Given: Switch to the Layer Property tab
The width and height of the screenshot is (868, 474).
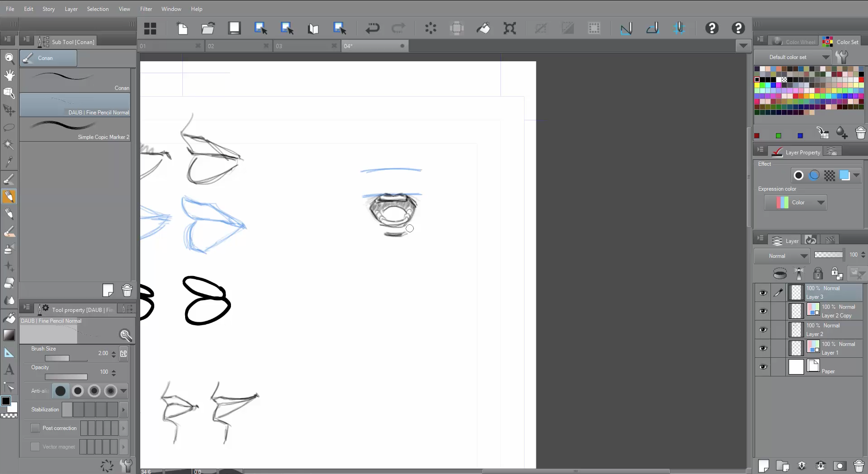Looking at the screenshot, I should (797, 152).
